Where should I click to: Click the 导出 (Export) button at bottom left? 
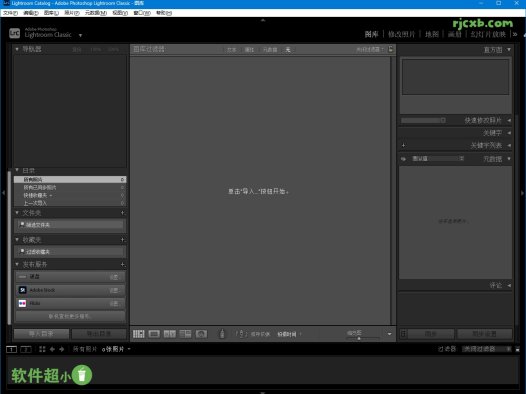click(99, 334)
